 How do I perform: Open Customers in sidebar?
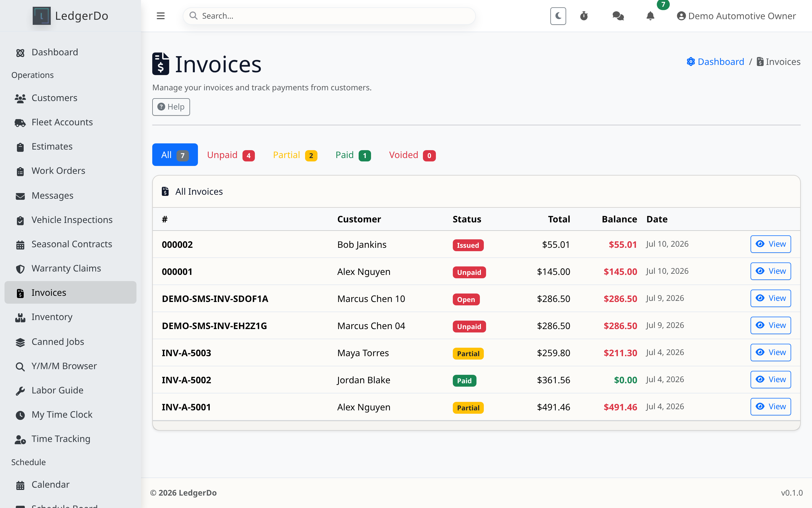(70, 98)
